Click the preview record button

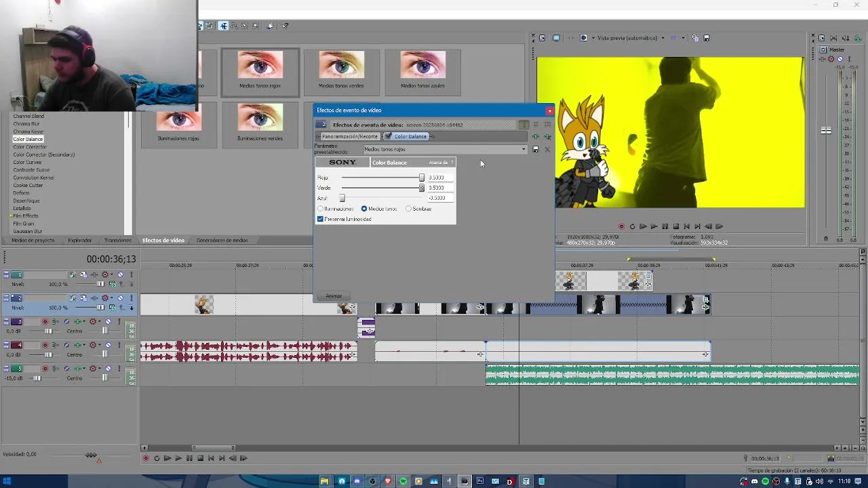[622, 226]
